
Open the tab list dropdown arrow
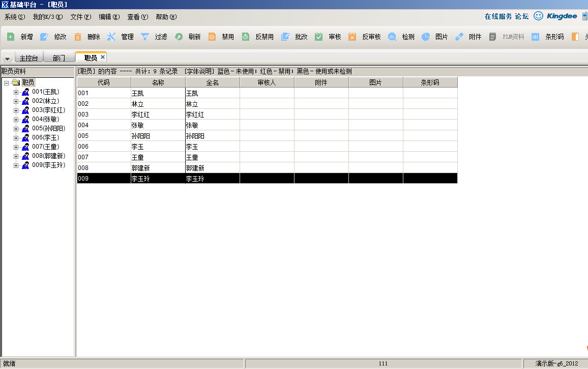tap(8, 59)
